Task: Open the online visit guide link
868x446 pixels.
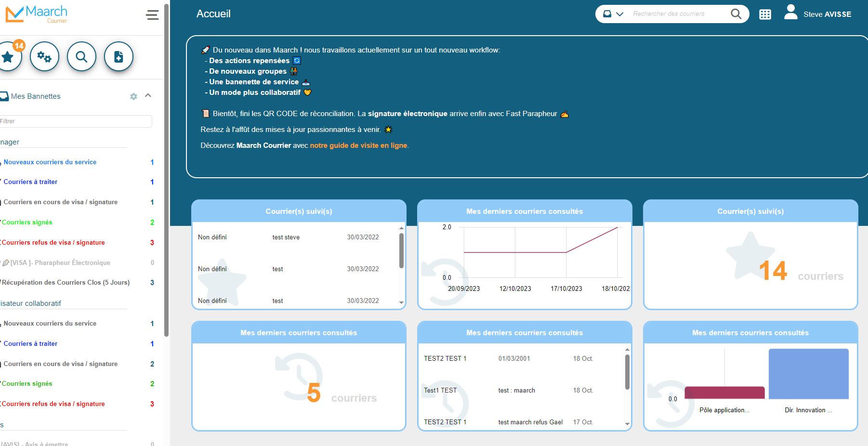Action: pyautogui.click(x=358, y=145)
